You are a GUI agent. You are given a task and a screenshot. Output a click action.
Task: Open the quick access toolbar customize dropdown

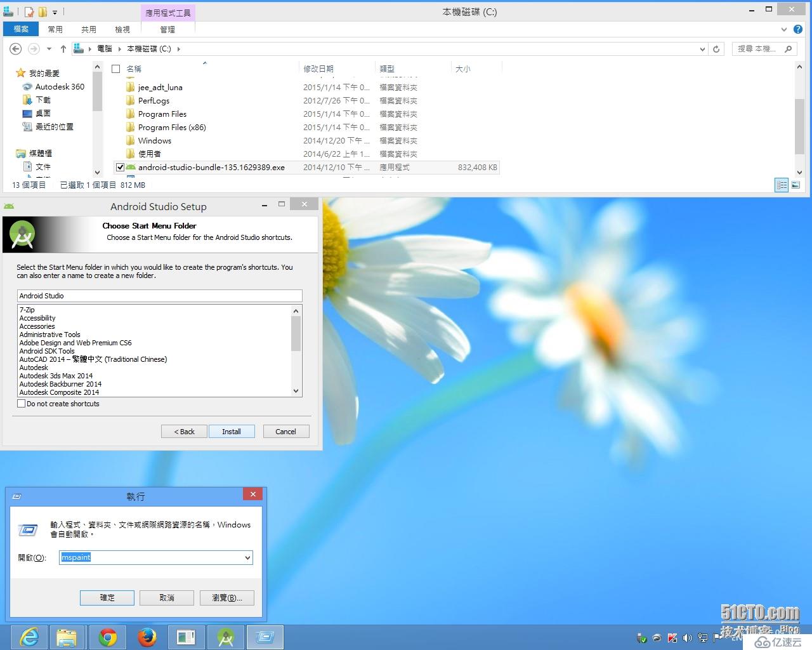(x=55, y=12)
